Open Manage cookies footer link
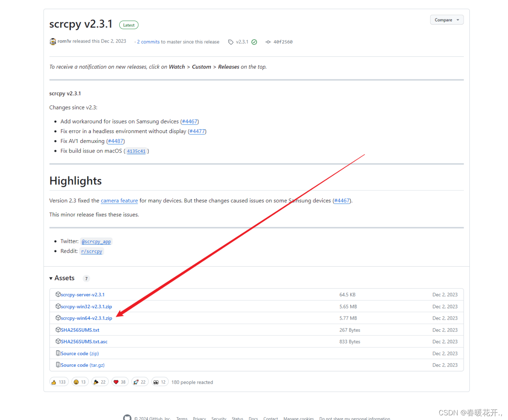This screenshot has width=508, height=420. click(x=299, y=418)
